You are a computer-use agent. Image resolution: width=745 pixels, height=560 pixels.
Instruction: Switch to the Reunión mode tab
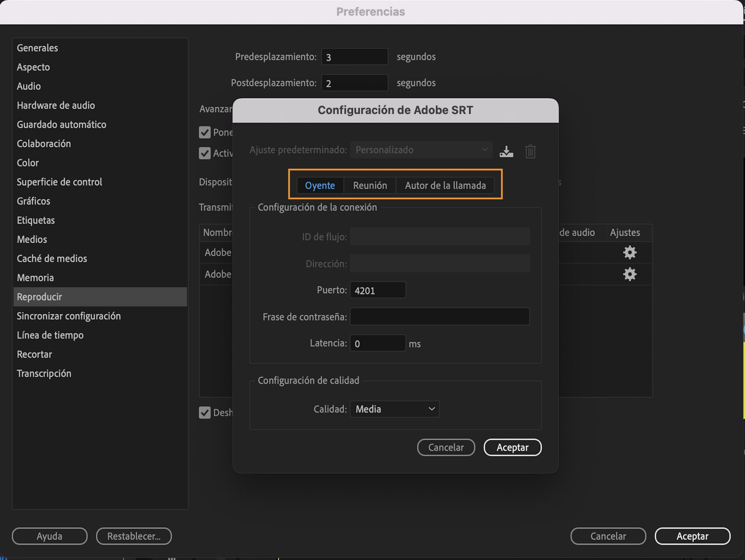coord(370,185)
